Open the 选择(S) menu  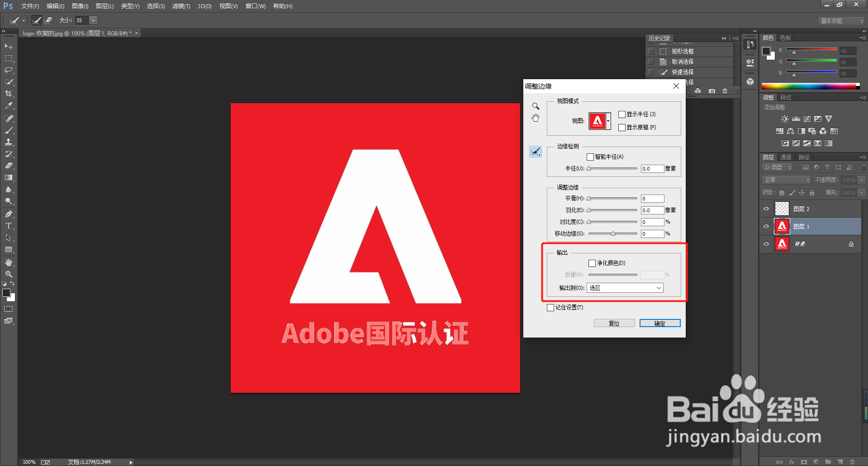(156, 6)
